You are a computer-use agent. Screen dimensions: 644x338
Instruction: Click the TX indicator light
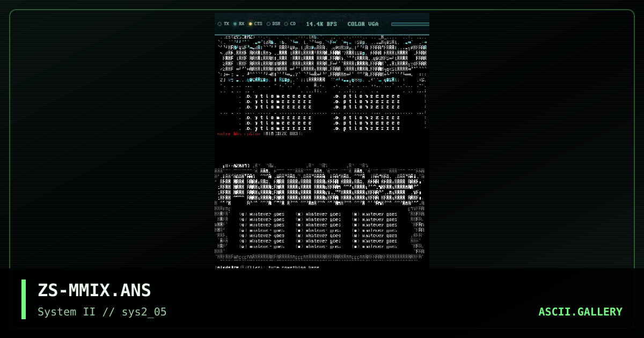[x=219, y=24]
